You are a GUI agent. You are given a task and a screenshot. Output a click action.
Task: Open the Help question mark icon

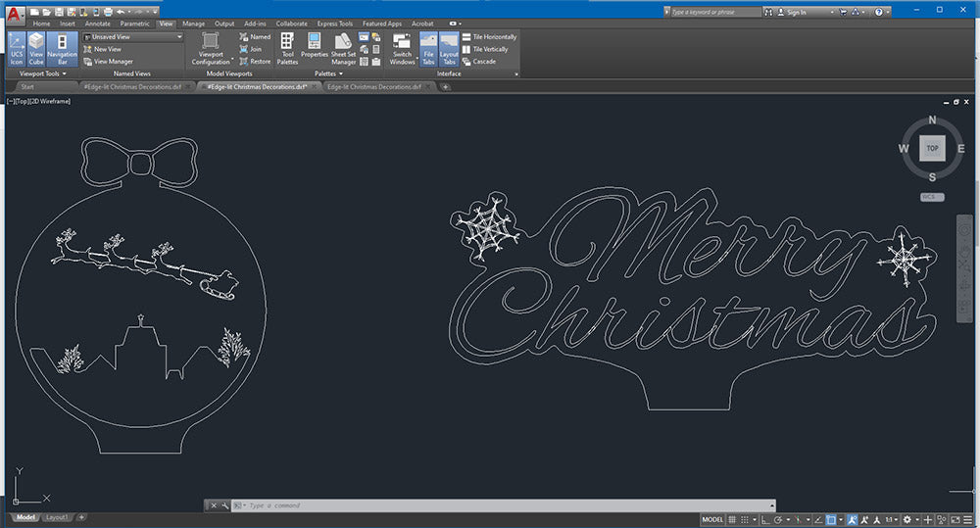coord(879,12)
